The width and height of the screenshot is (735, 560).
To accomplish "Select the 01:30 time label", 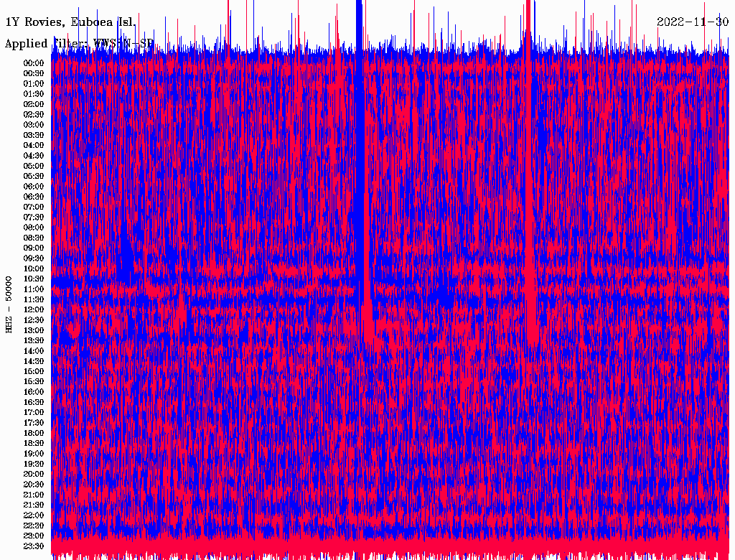I will coord(34,94).
